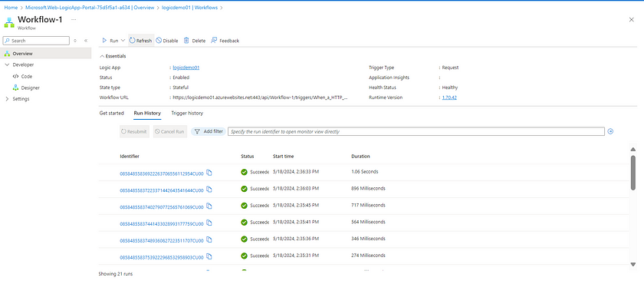Viewport: 644px width, 284px height.
Task: Disable the workflow via Disable icon
Action: coord(159,41)
